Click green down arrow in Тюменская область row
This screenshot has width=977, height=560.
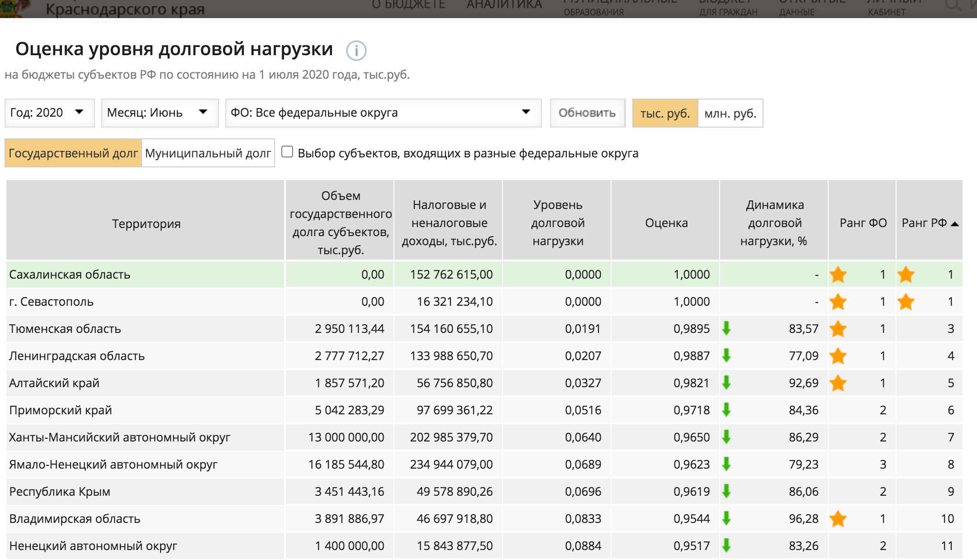click(726, 328)
